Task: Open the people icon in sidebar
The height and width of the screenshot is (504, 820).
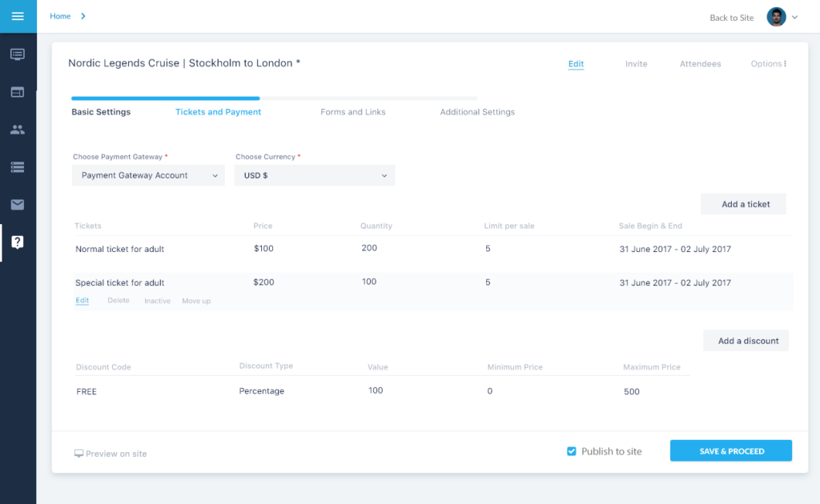Action: click(18, 130)
